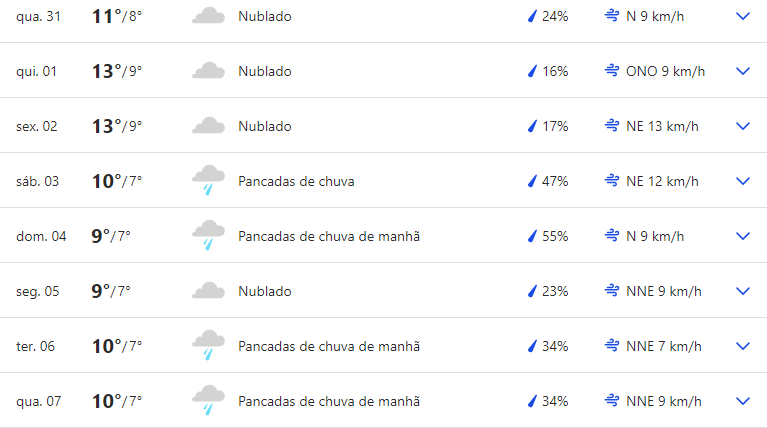Click the rain cloud icon for dom. 04
Viewport: 767px width, 428px height.
(x=208, y=235)
